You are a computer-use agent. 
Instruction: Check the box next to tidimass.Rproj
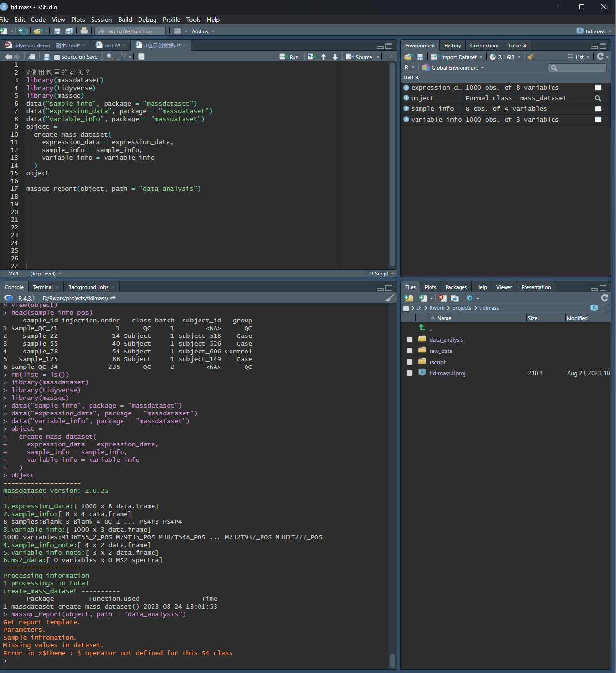pyautogui.click(x=409, y=373)
